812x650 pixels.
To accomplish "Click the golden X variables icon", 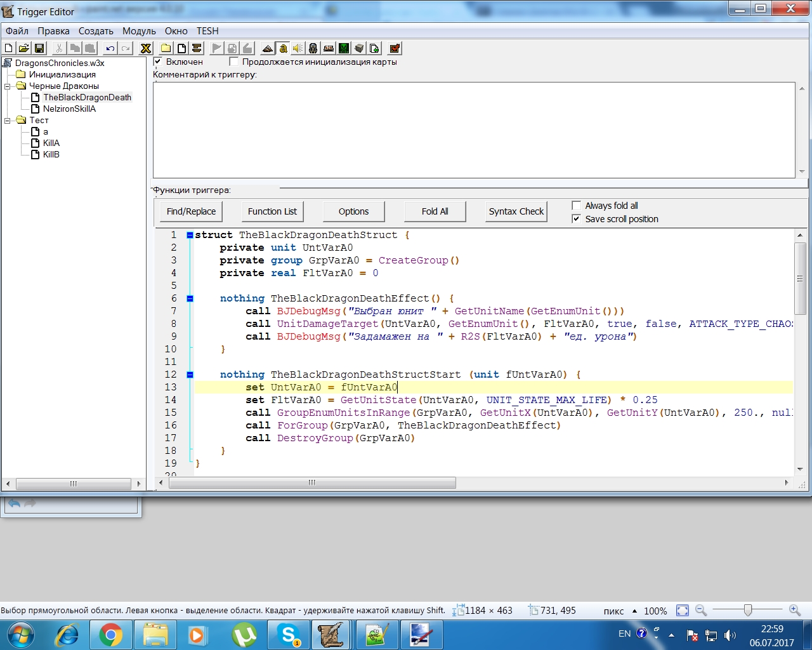I will [x=146, y=48].
